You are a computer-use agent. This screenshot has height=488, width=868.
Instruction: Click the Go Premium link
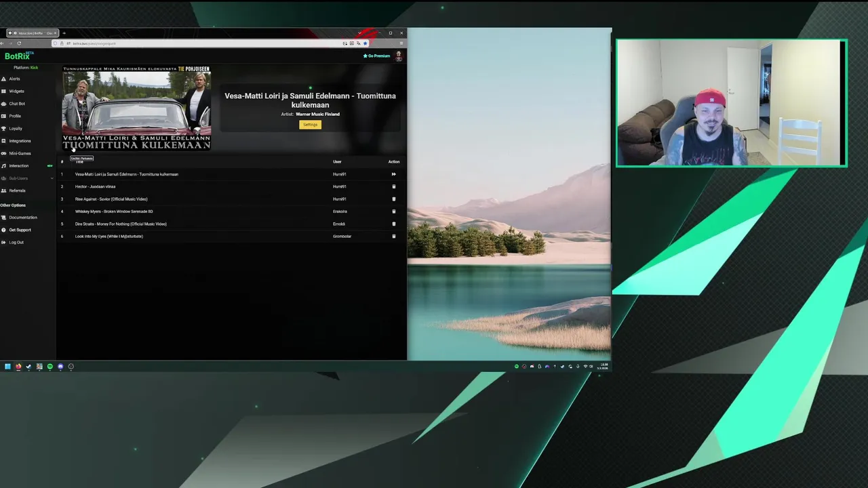377,56
